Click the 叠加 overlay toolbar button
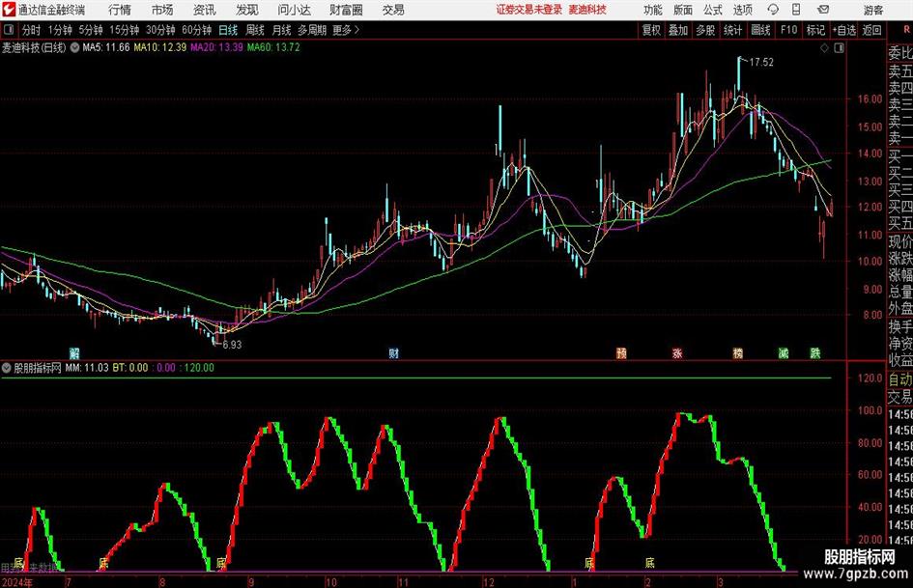 pyautogui.click(x=678, y=30)
